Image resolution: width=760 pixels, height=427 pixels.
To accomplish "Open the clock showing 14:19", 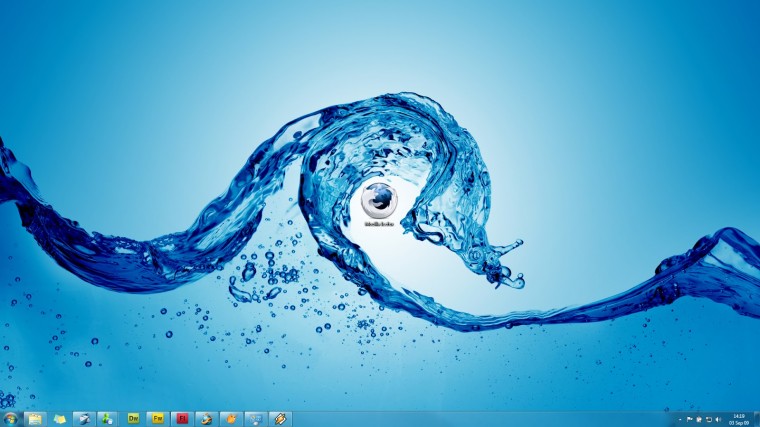I will (739, 420).
